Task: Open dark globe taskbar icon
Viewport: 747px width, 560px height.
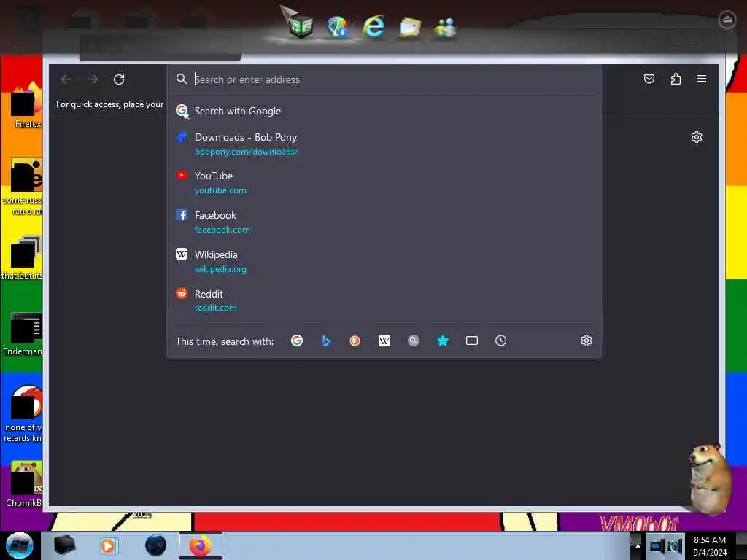Action: [156, 545]
